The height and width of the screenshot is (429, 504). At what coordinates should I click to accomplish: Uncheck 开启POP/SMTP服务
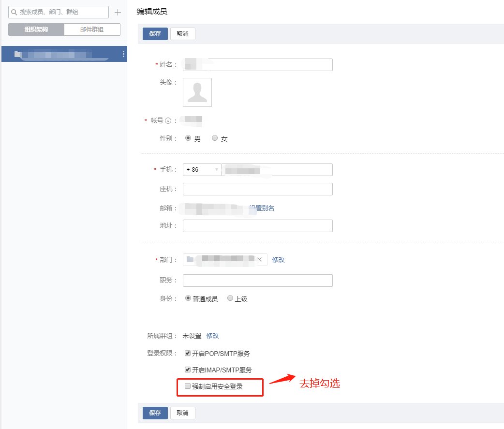pyautogui.click(x=187, y=353)
